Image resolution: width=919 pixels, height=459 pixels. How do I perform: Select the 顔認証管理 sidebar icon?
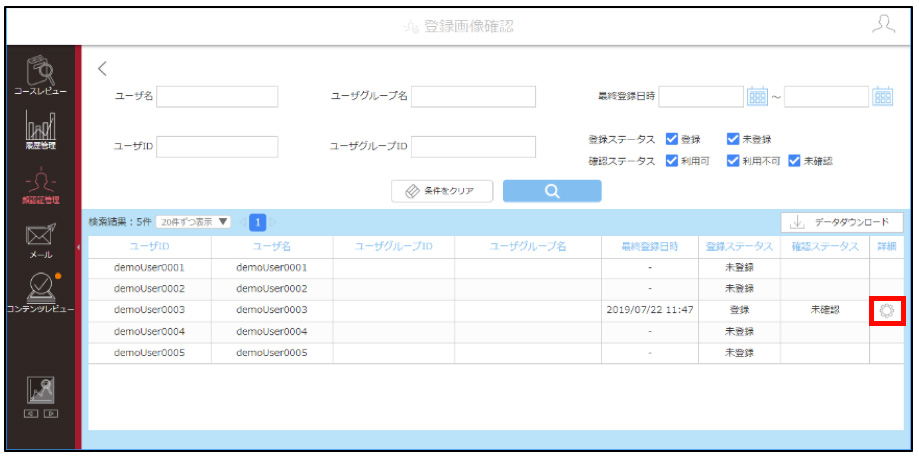tap(40, 186)
